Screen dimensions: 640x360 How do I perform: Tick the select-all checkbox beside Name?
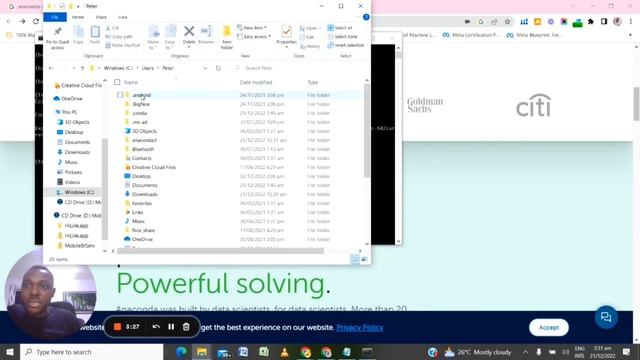(x=117, y=82)
